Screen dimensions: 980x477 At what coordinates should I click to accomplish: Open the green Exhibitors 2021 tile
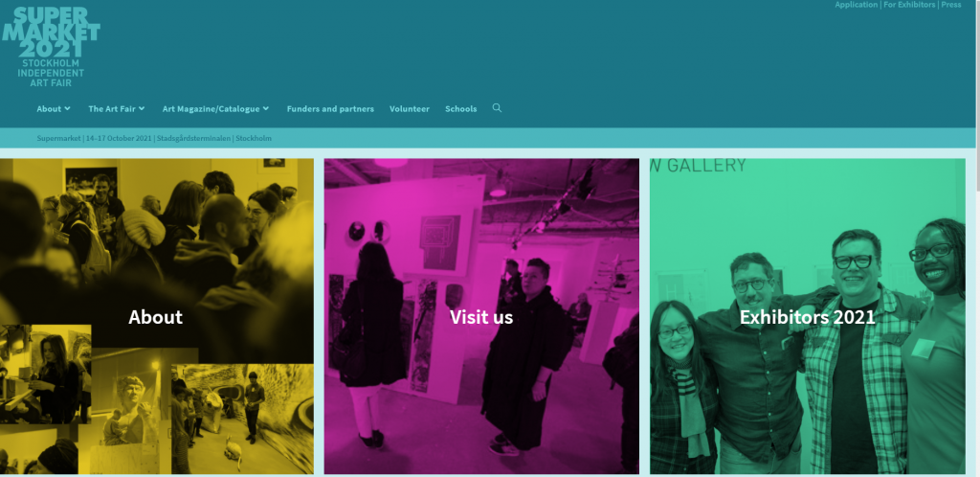click(808, 316)
